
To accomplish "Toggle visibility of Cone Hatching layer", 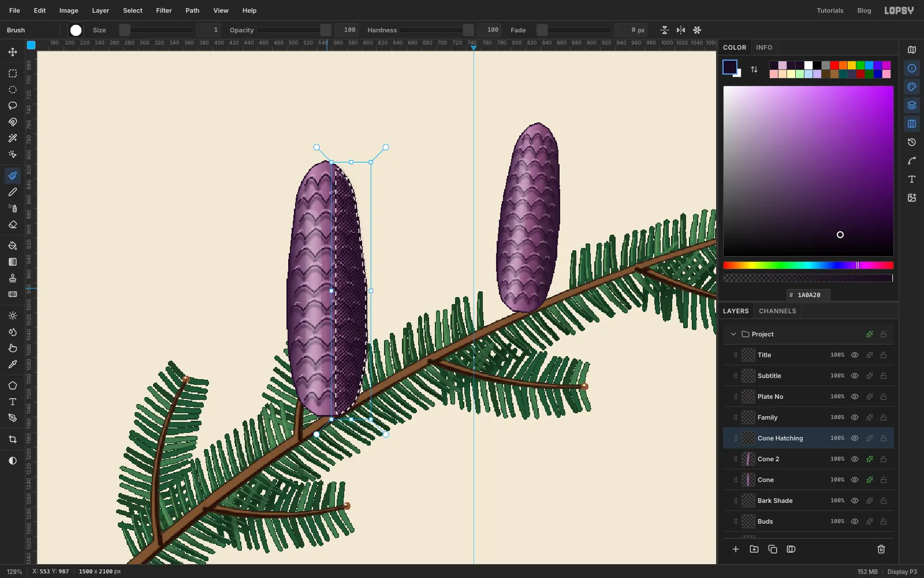I will [x=855, y=438].
